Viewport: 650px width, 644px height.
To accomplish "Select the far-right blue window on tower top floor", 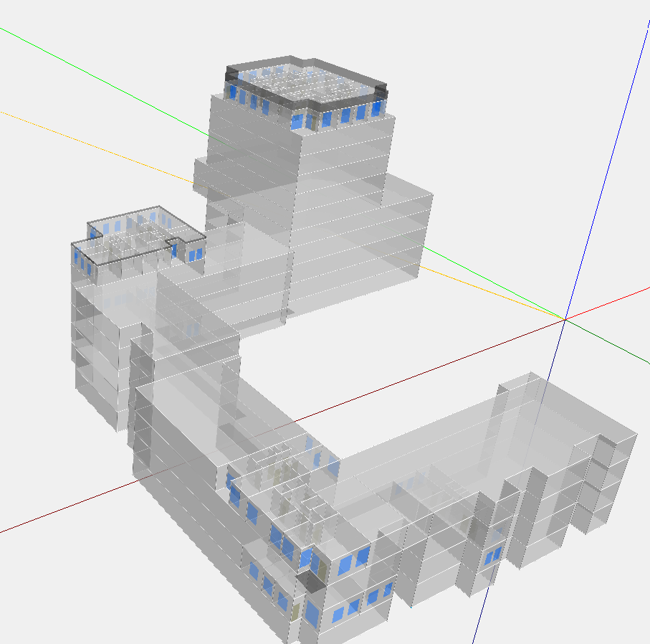I will pyautogui.click(x=377, y=109).
